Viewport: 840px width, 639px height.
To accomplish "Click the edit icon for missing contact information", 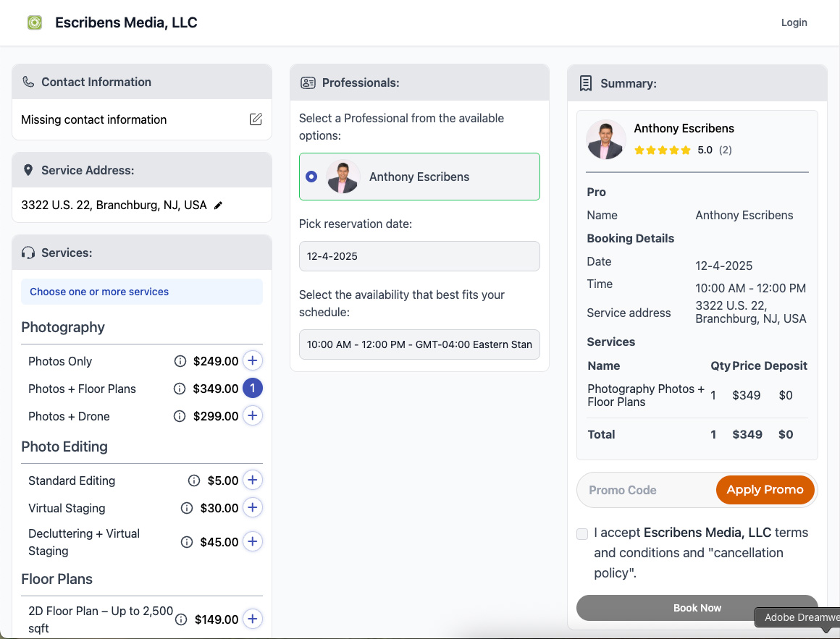I will 256,119.
